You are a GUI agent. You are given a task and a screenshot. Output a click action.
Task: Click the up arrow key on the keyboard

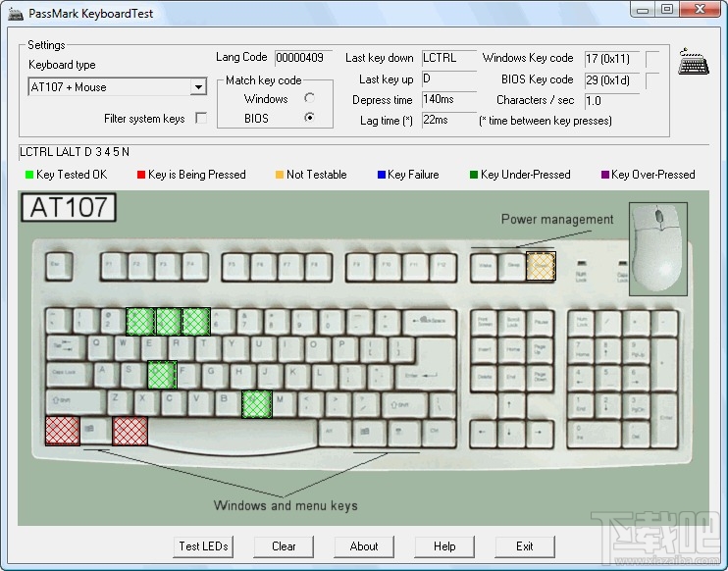(511, 405)
